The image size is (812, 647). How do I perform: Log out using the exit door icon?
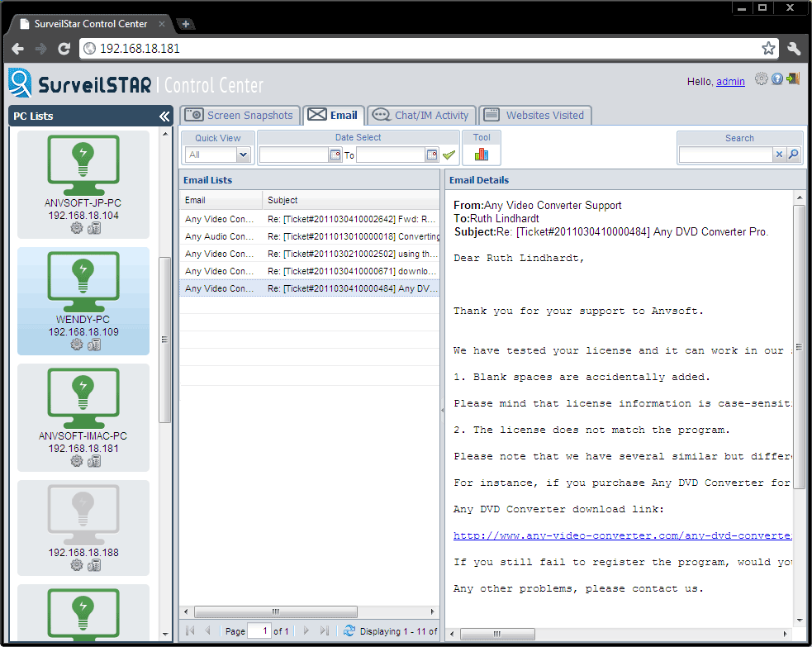[x=793, y=78]
